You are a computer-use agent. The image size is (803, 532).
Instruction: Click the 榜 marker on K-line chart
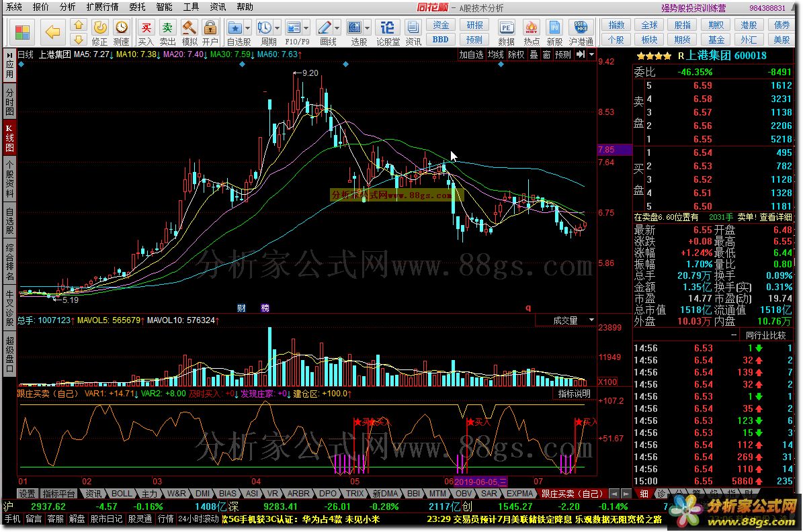pos(265,308)
